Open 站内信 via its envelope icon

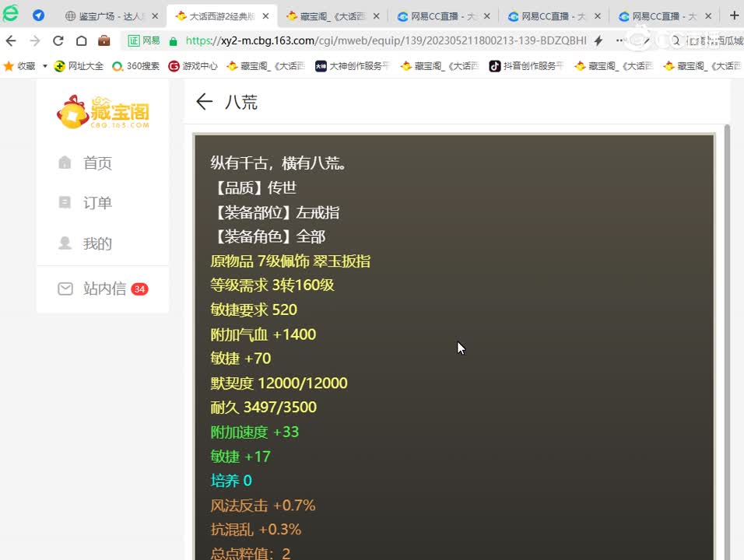(x=65, y=289)
